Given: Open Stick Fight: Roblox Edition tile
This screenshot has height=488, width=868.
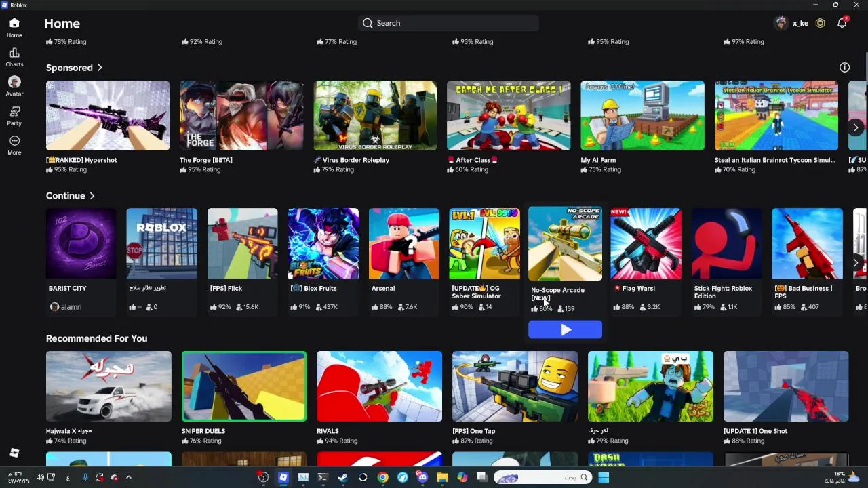Looking at the screenshot, I should (x=726, y=261).
